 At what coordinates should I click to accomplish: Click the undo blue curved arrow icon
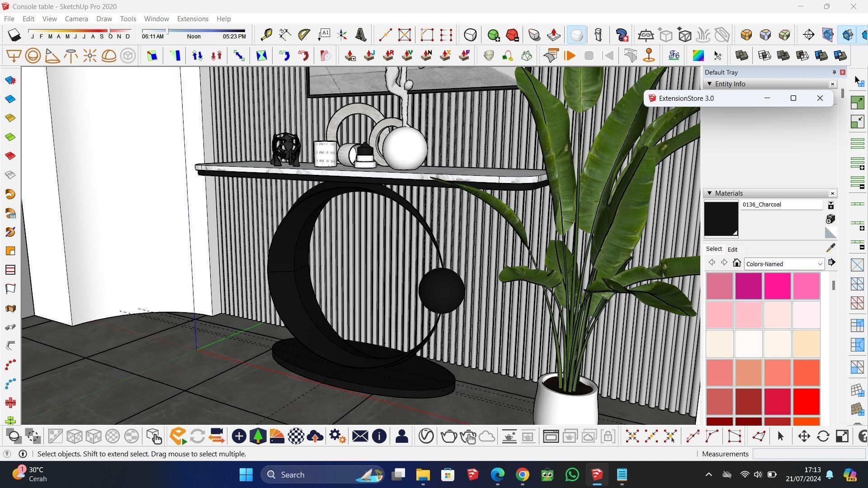click(284, 56)
